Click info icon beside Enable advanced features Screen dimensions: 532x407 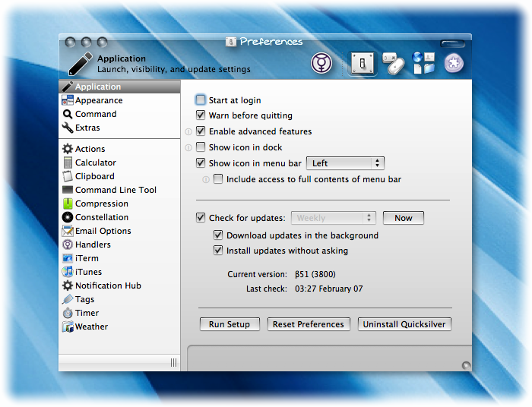[x=188, y=131]
